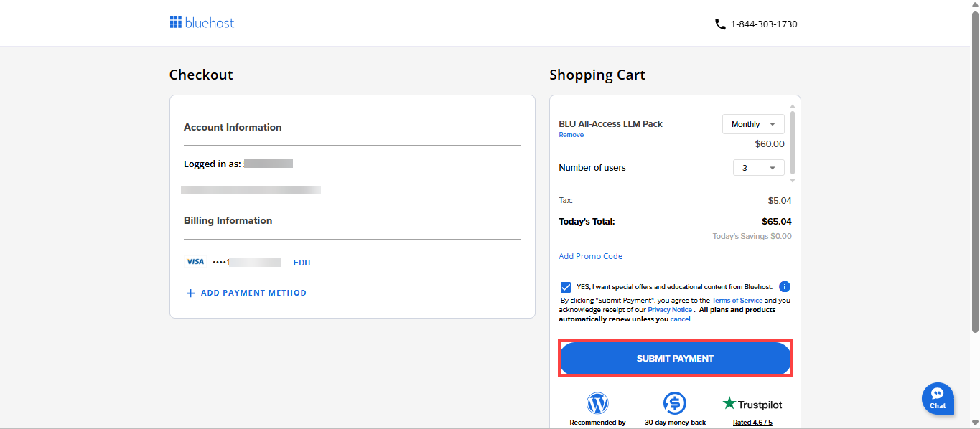Open the Chat widget
Screen dimensions: 980x429
click(938, 398)
